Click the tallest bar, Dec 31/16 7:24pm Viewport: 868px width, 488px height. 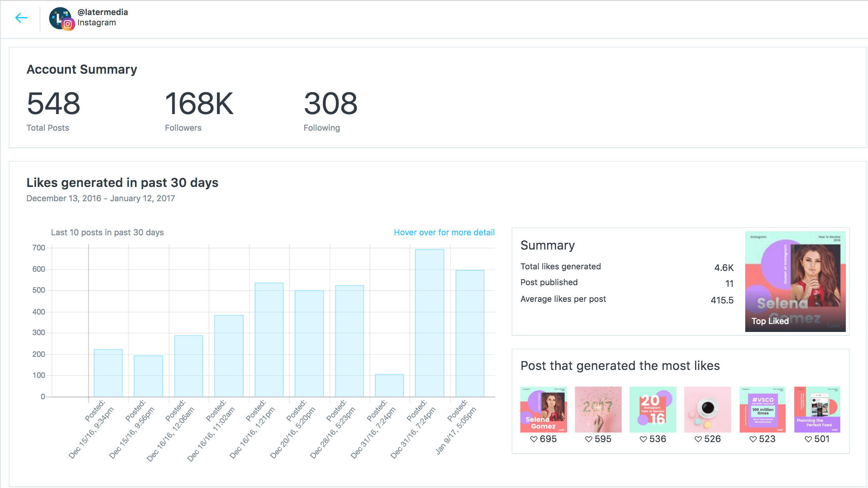click(x=430, y=323)
